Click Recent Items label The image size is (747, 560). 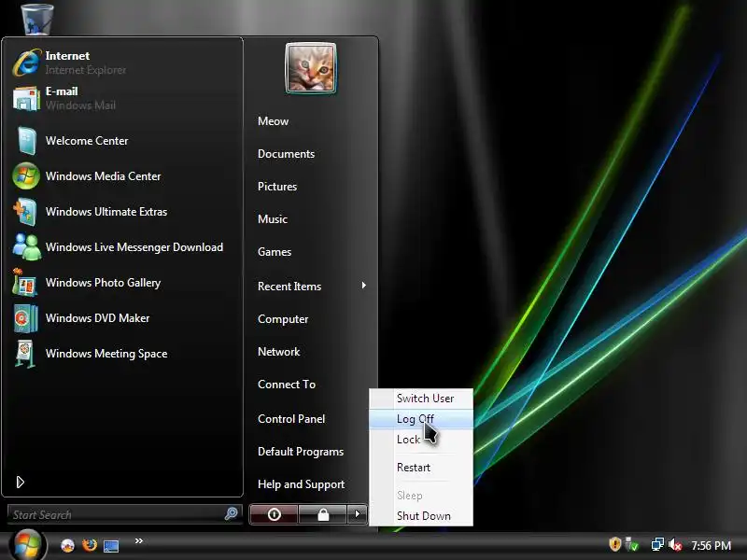[289, 287]
